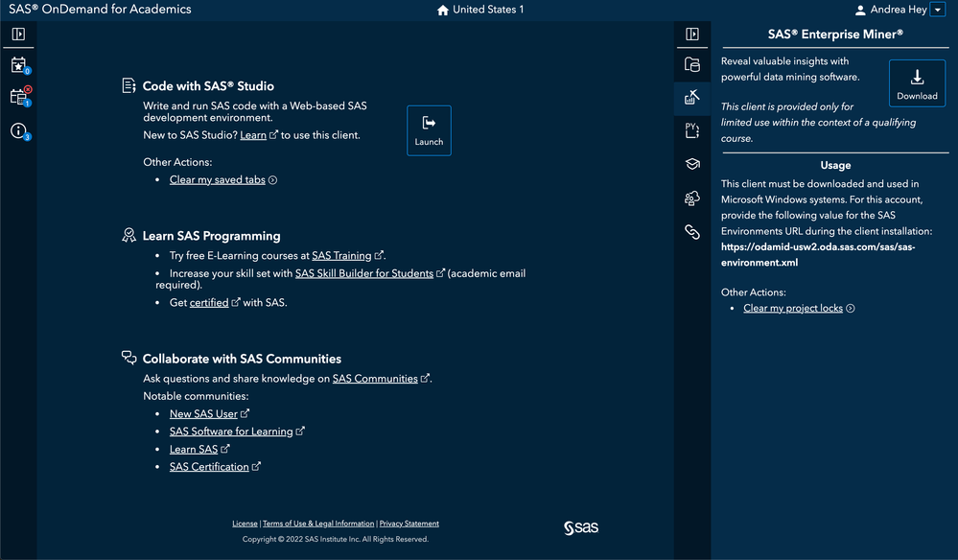Open SAS Software for Learning community
The width and height of the screenshot is (958, 560).
231,432
